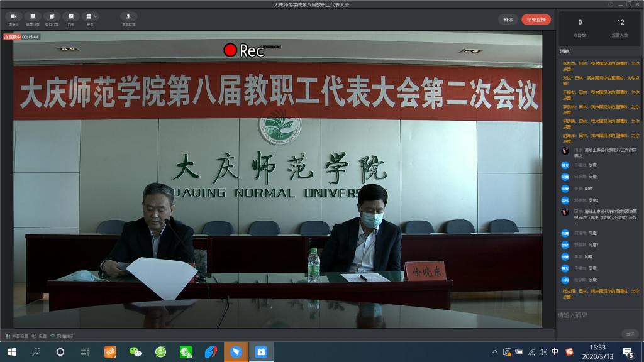The image size is (644, 362).
Task: Open multi-user co-hosting (多群联播)
Action: 128,18
